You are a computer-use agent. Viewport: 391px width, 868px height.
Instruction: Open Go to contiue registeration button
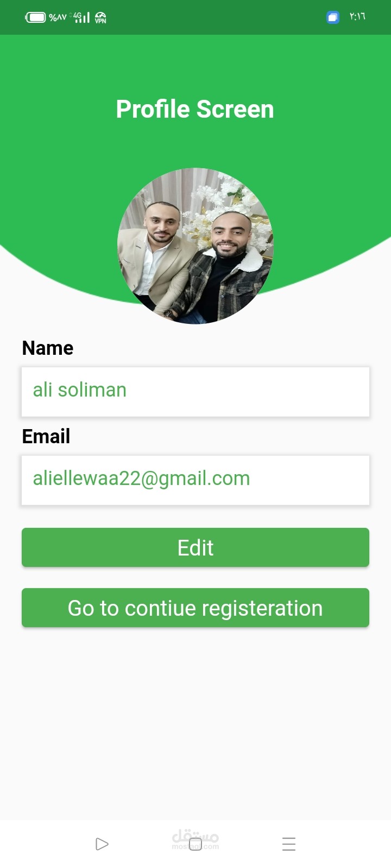(x=195, y=608)
